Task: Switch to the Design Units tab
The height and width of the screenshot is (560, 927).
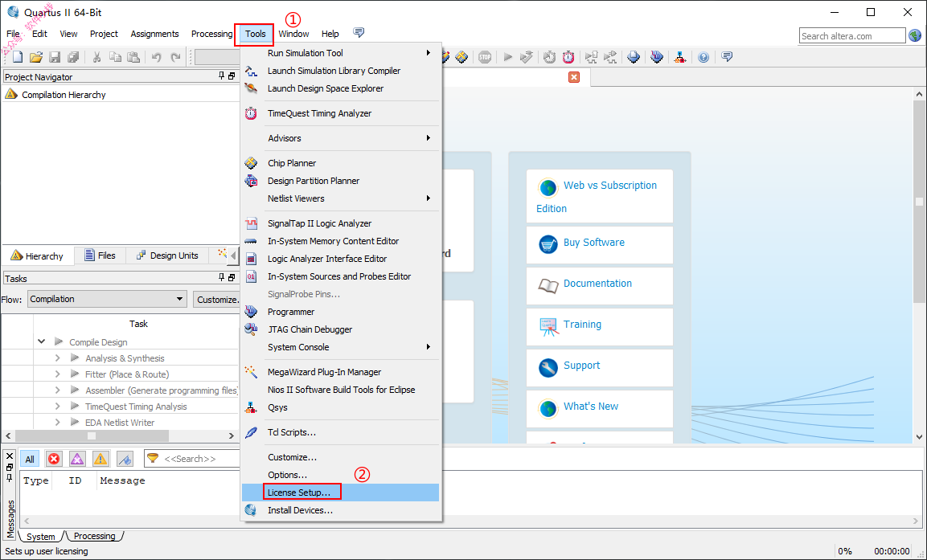Action: 167,255
